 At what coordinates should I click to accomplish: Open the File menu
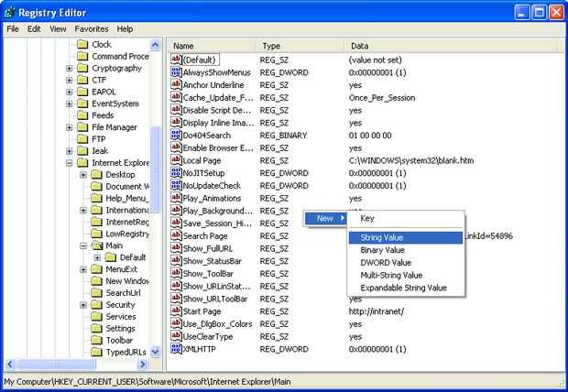tap(13, 29)
